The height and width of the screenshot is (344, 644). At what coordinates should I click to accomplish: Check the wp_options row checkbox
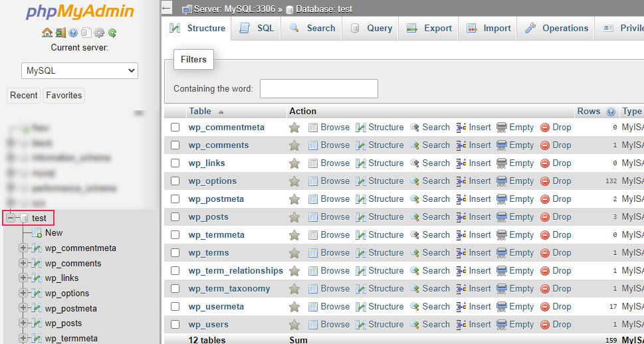175,181
